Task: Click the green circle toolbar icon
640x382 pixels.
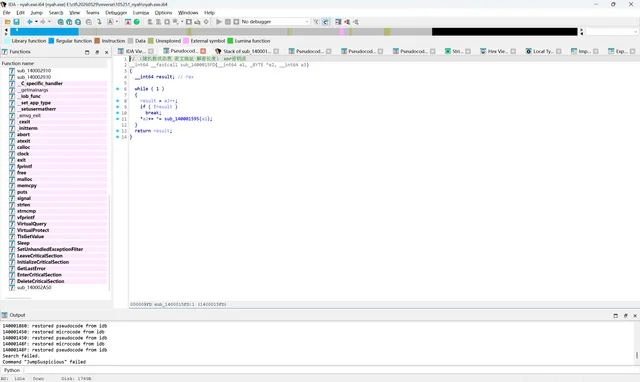Action: tap(137, 22)
